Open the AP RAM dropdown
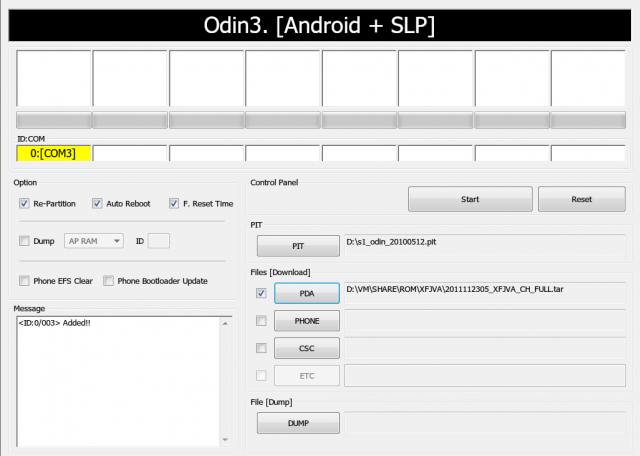This screenshot has width=640, height=456. point(94,241)
